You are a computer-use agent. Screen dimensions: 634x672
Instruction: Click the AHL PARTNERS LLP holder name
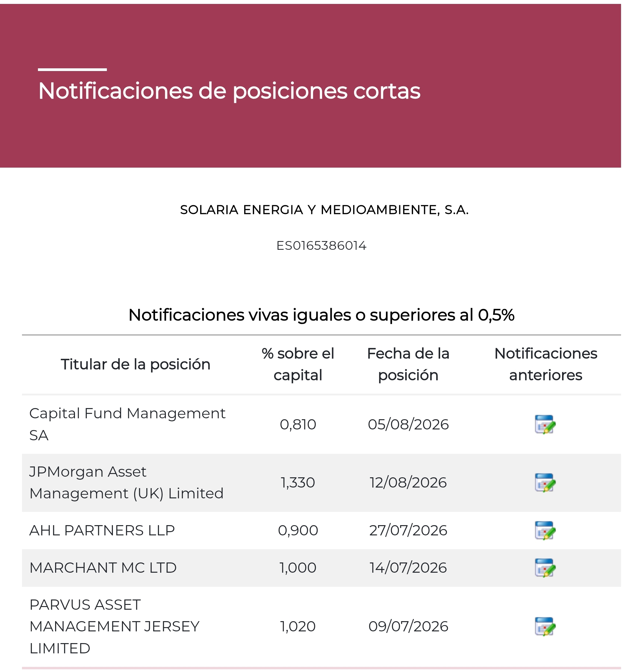[x=102, y=530]
